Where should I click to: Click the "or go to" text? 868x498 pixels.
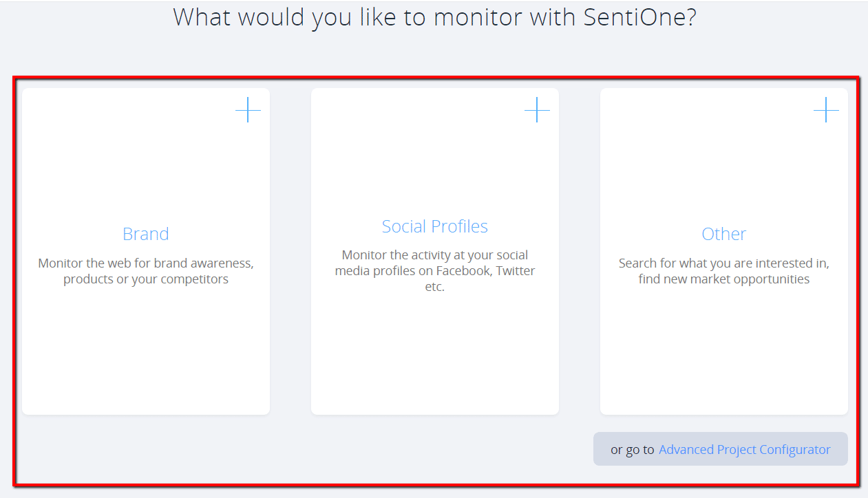632,450
